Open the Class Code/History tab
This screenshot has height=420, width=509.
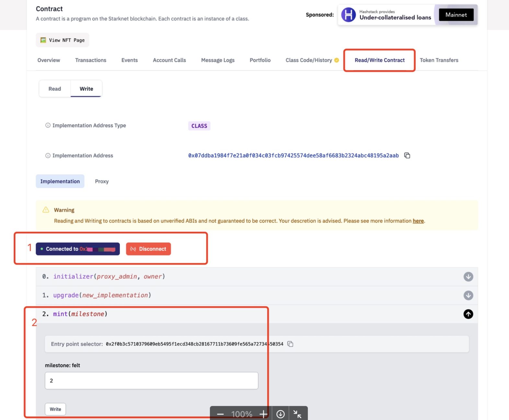click(309, 60)
